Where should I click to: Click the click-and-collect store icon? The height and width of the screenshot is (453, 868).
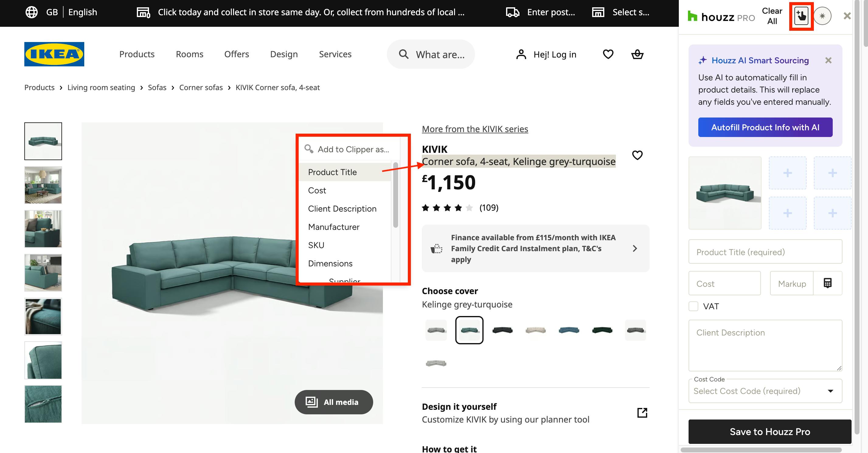pyautogui.click(x=143, y=12)
